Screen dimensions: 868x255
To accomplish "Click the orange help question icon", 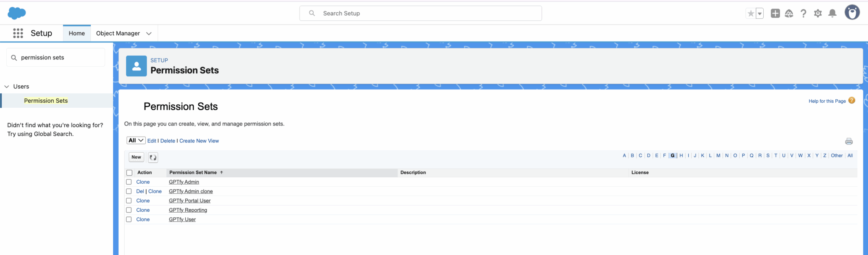I will click(852, 101).
